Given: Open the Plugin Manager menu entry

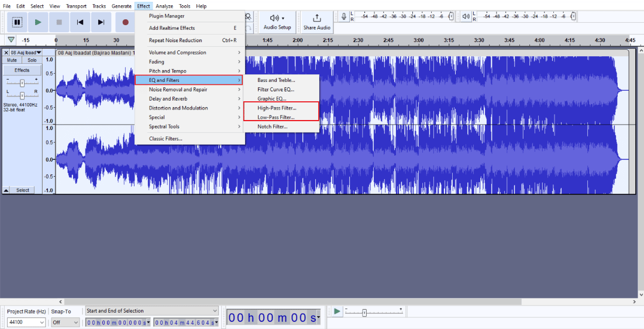Looking at the screenshot, I should tap(190, 16).
